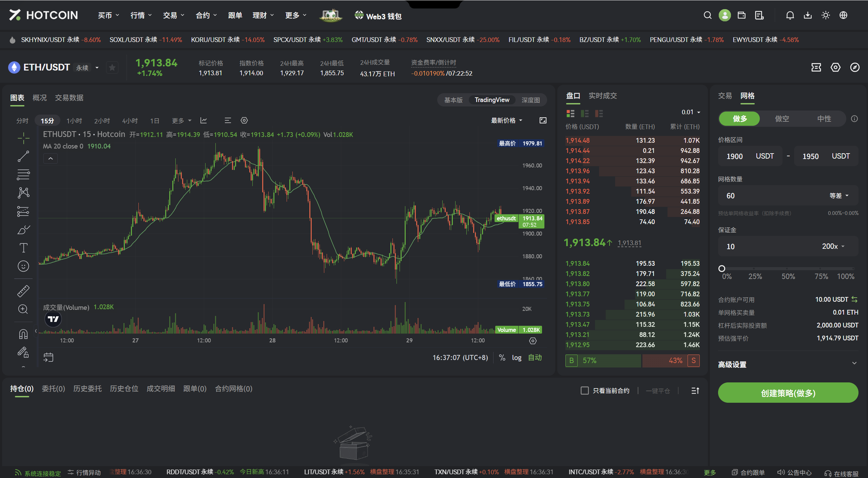Open the 买币 menu
This screenshot has height=478, width=868.
pos(108,15)
